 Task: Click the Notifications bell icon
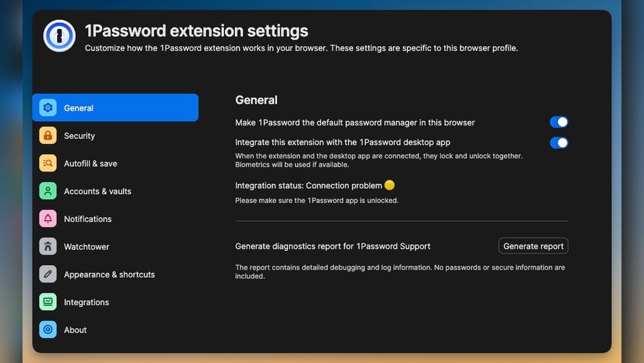click(x=48, y=219)
